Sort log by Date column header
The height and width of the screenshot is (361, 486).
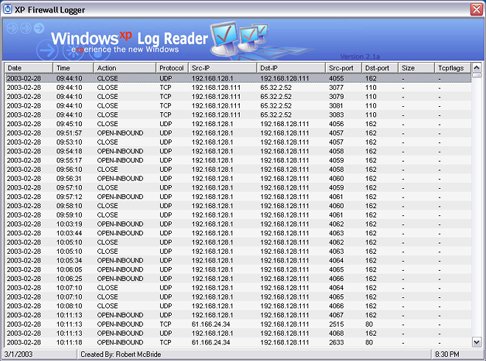tap(28, 68)
